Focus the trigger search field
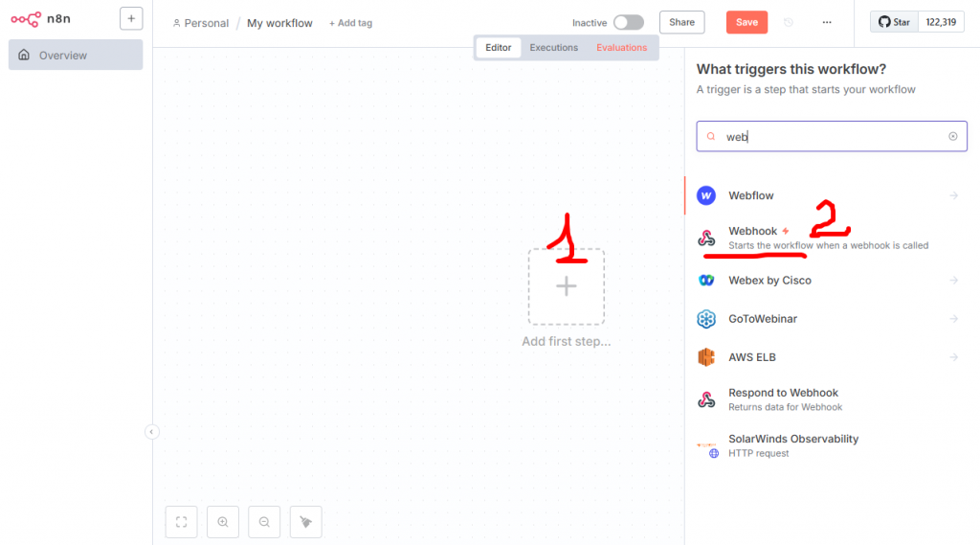This screenshot has width=980, height=545. (832, 136)
